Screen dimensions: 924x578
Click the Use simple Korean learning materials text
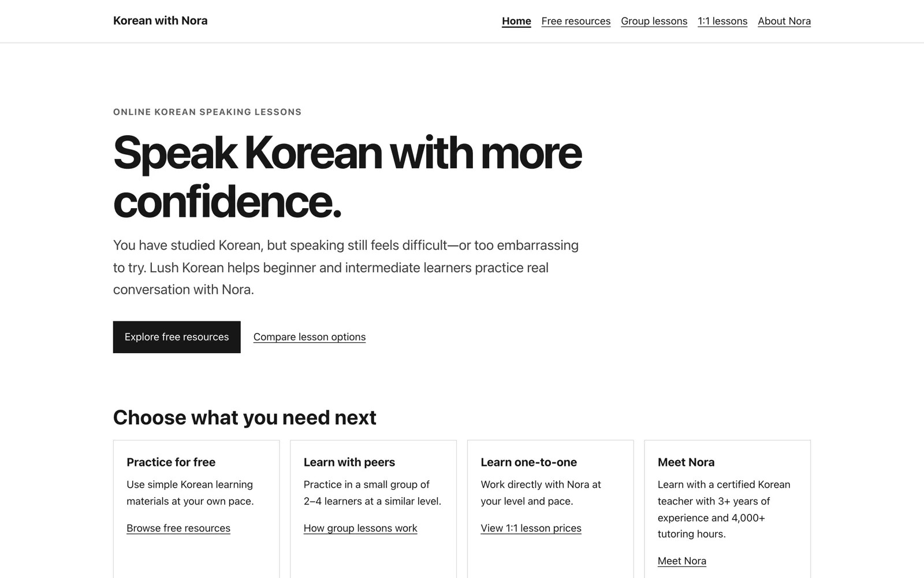[x=190, y=493]
